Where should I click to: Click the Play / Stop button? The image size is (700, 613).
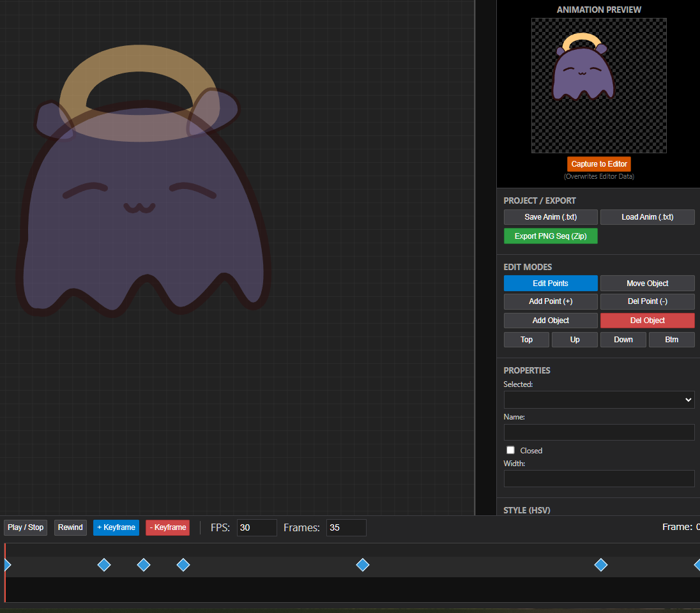26,527
